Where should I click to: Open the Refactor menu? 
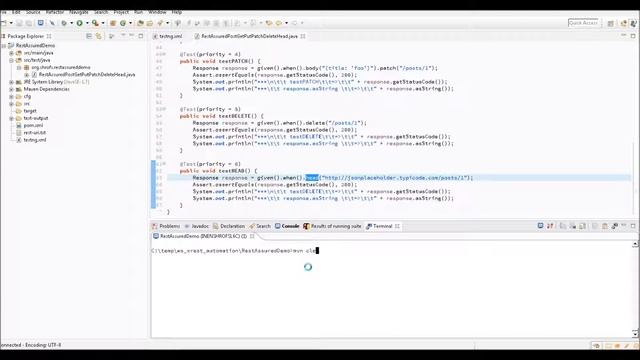pos(55,12)
